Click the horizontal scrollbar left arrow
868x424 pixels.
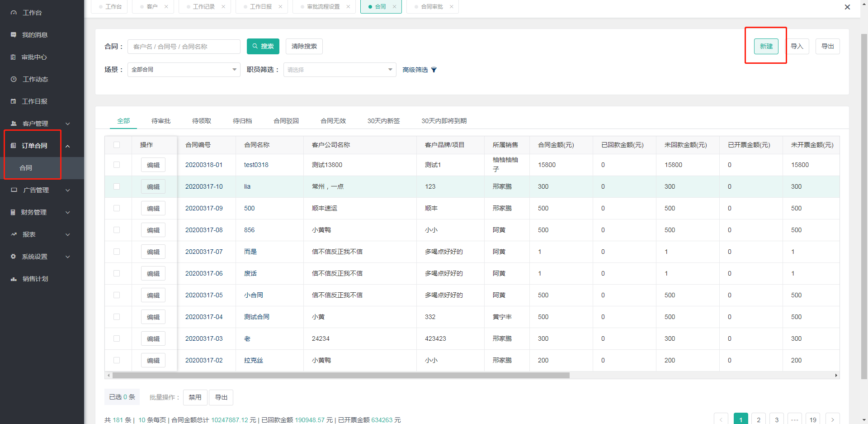pos(108,375)
